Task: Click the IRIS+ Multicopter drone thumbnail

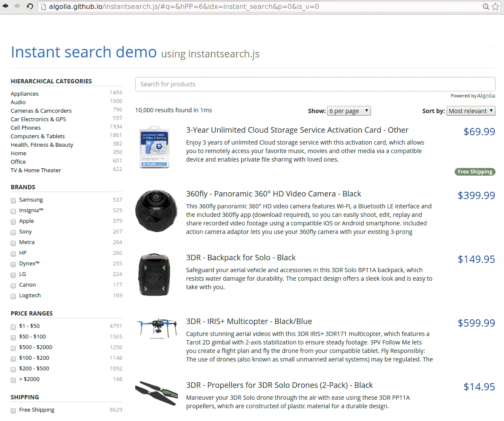Action: [157, 328]
